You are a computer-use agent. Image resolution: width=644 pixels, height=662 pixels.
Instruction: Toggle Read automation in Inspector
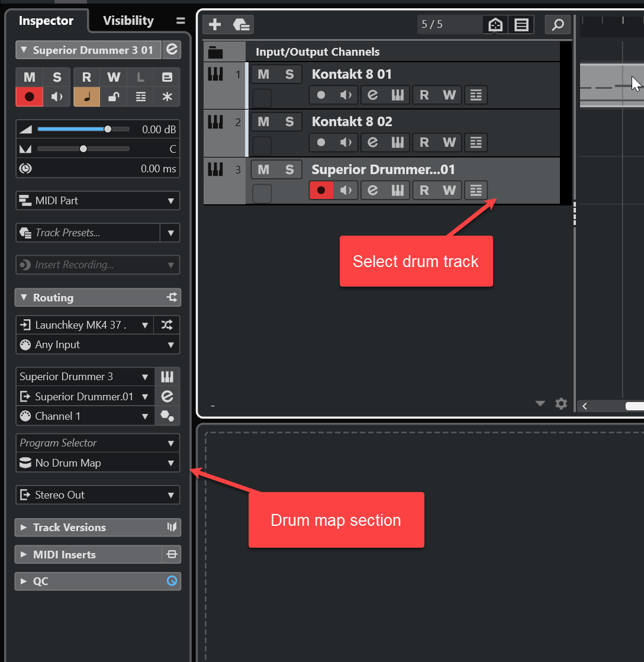point(86,77)
